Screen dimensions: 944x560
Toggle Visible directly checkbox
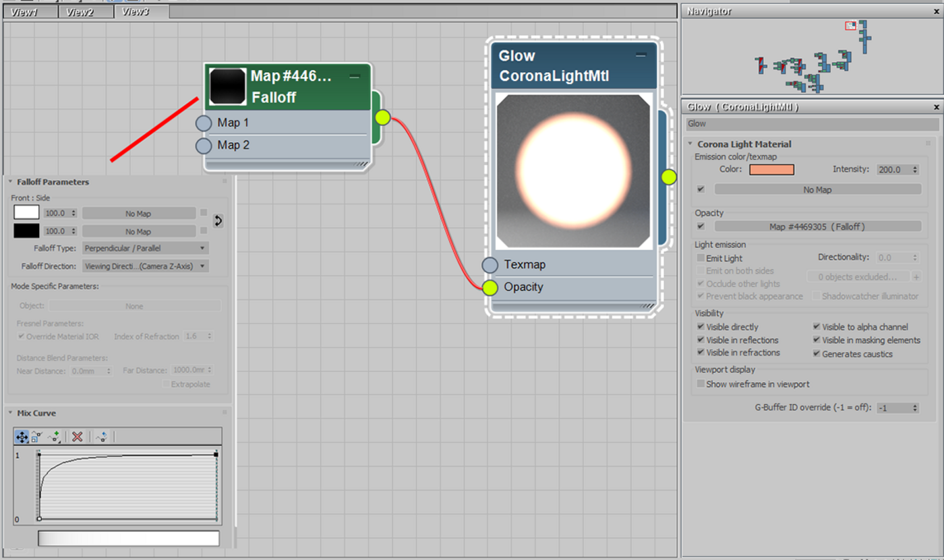[x=701, y=327]
